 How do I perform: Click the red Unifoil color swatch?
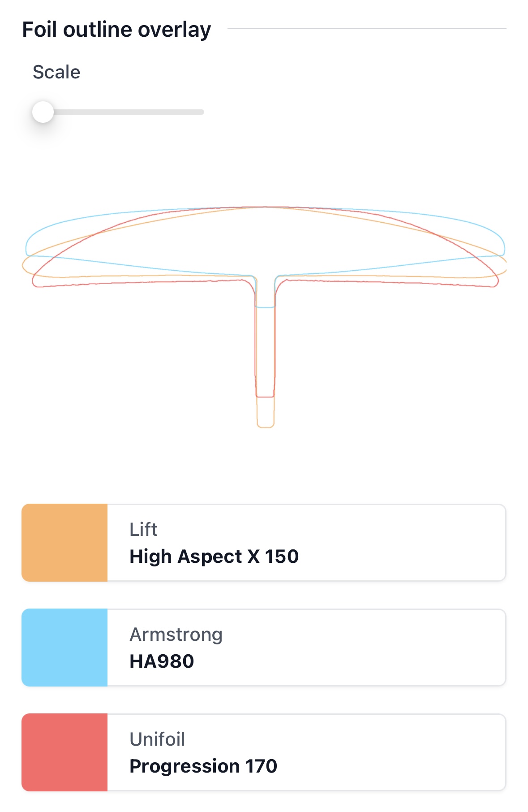coord(64,752)
